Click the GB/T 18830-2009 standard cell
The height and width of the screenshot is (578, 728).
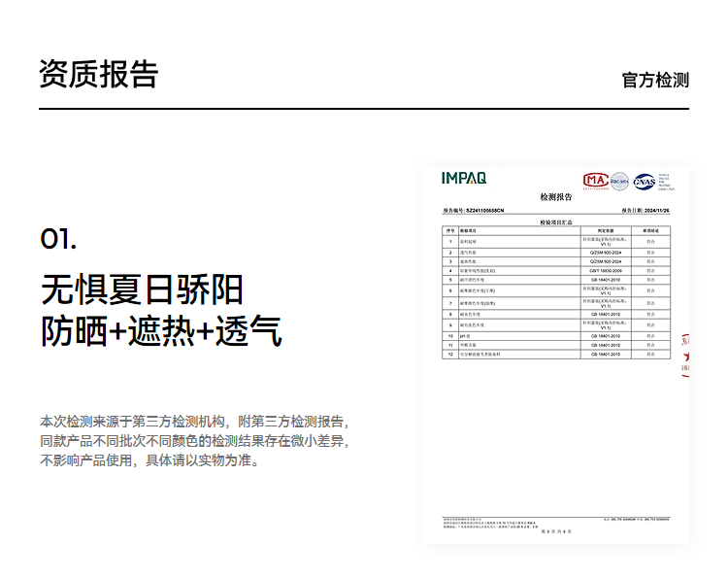pos(606,270)
